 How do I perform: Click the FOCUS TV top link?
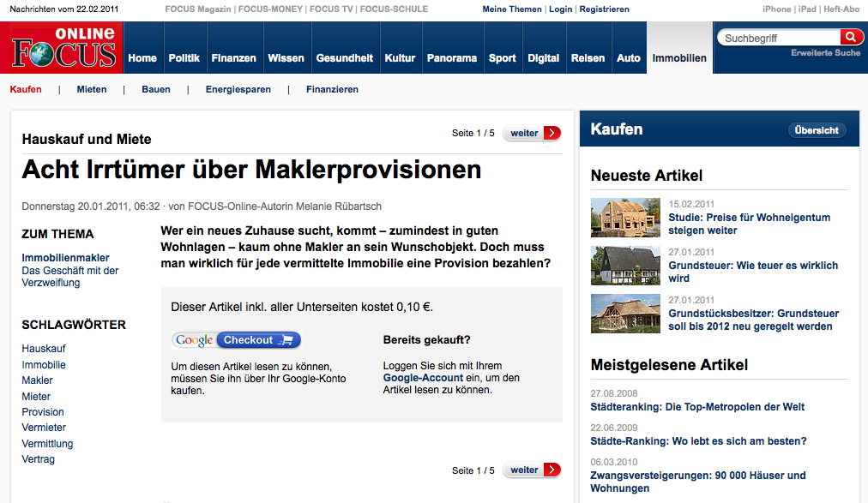(331, 9)
